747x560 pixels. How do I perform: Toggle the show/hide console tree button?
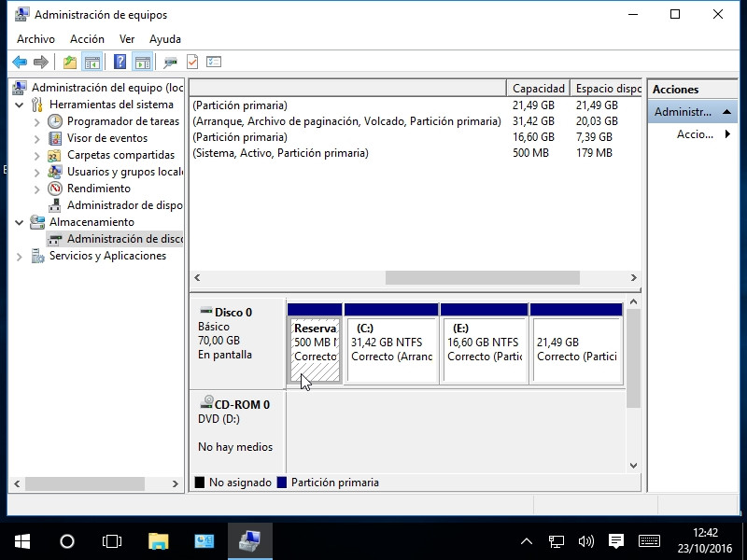(x=92, y=63)
